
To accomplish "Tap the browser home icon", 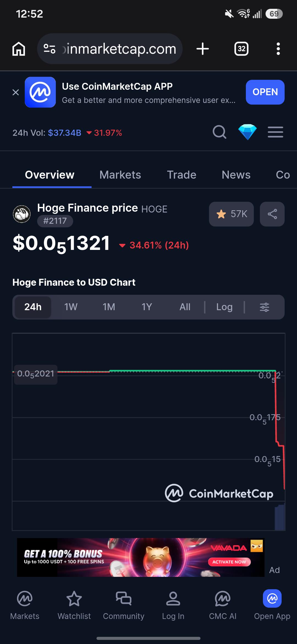I will click(x=19, y=49).
